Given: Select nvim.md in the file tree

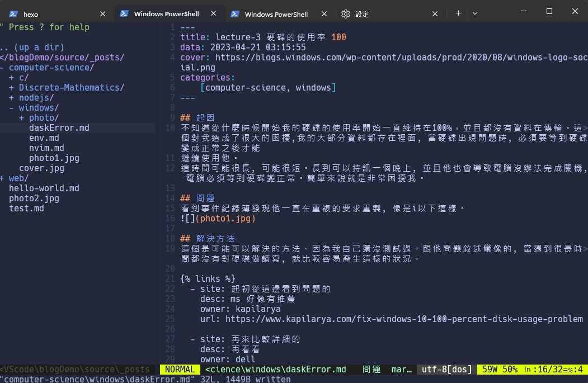Looking at the screenshot, I should tap(46, 148).
